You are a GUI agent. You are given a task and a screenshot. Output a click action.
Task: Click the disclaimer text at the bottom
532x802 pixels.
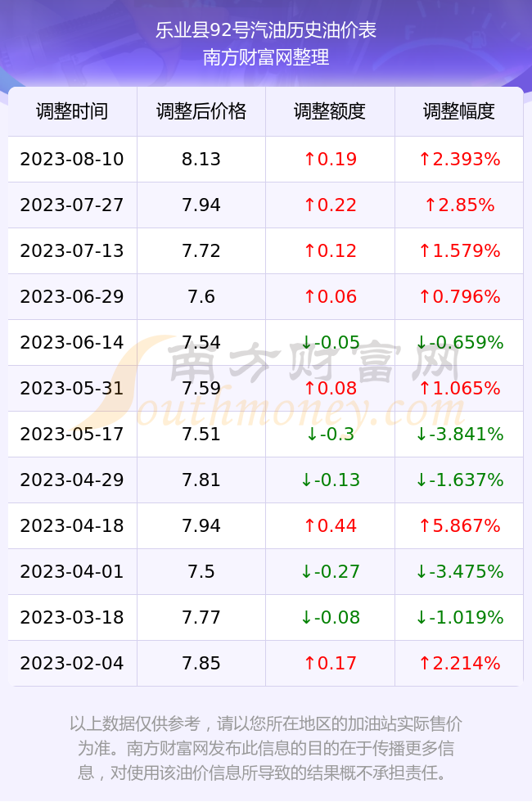coord(266,748)
